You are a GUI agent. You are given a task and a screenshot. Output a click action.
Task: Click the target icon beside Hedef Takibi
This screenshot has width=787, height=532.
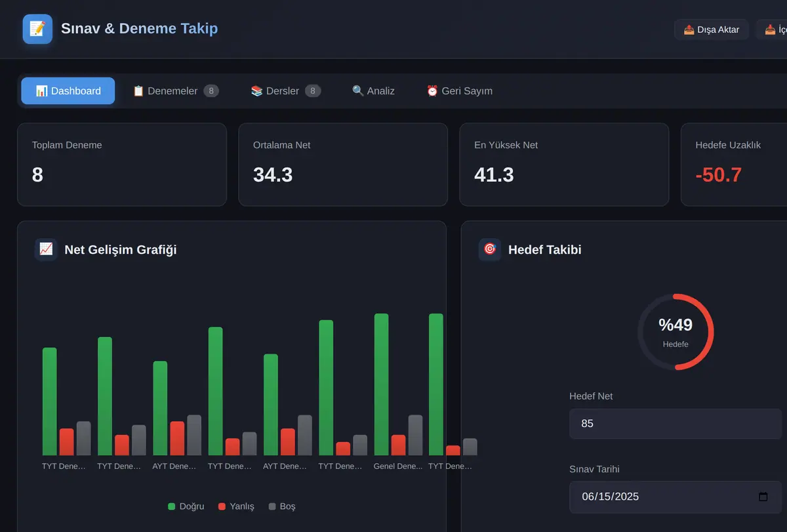point(490,249)
